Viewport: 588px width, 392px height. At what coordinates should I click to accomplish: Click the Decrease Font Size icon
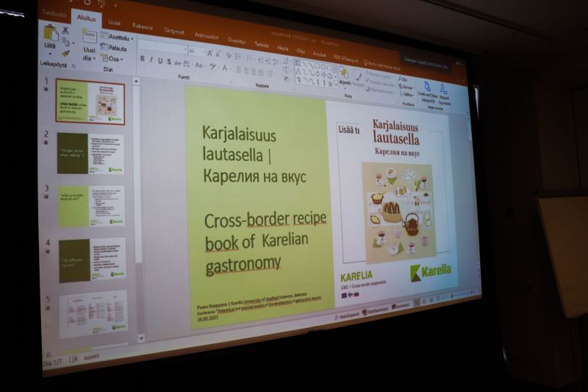coord(218,55)
